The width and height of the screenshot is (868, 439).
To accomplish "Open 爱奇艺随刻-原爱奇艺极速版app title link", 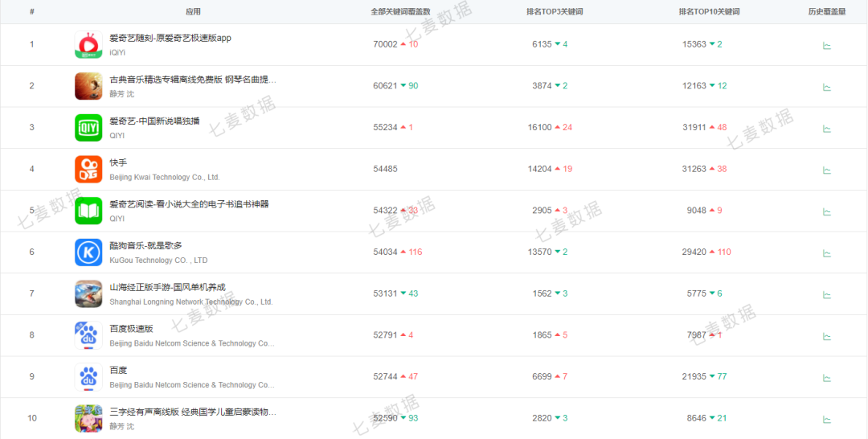I will [170, 39].
